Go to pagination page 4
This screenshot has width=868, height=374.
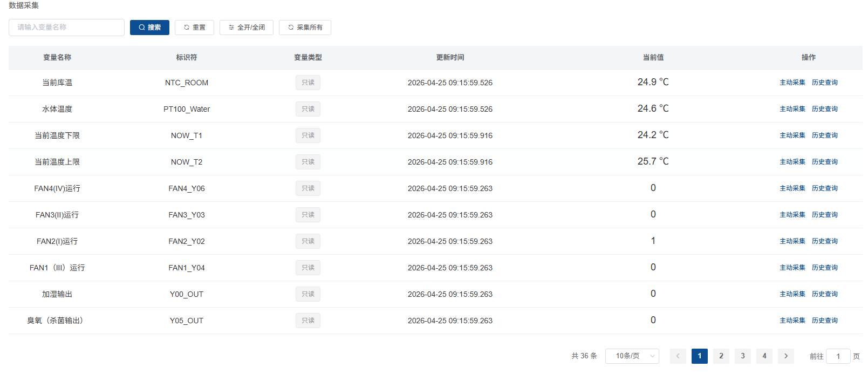764,356
